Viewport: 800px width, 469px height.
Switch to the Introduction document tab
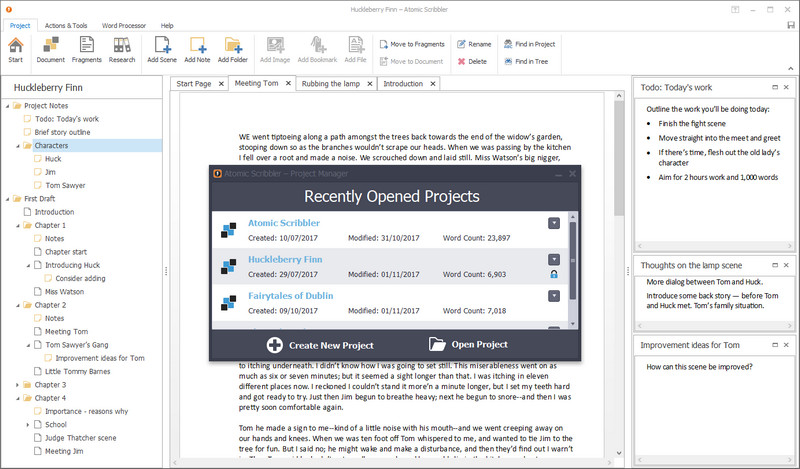(x=403, y=84)
